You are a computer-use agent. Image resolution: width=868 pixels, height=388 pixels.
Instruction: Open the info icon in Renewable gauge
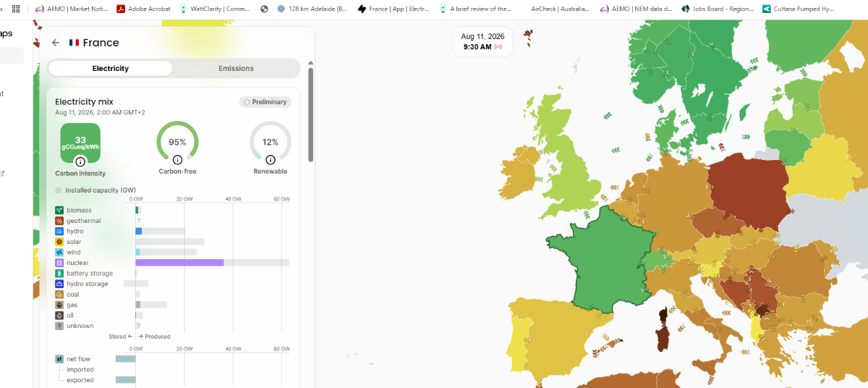(270, 160)
